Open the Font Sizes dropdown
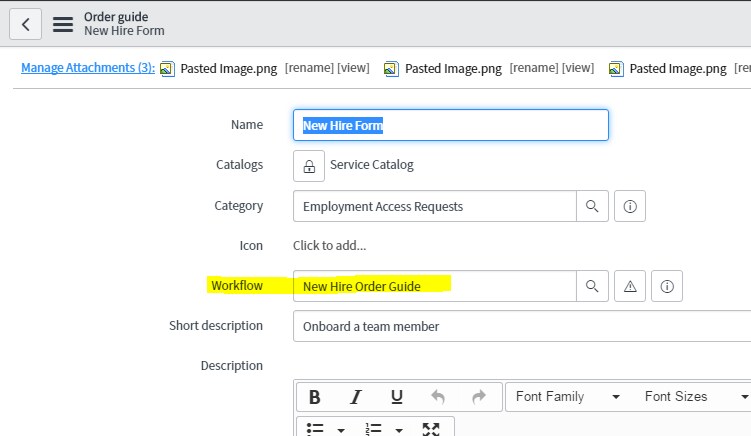 [x=697, y=397]
